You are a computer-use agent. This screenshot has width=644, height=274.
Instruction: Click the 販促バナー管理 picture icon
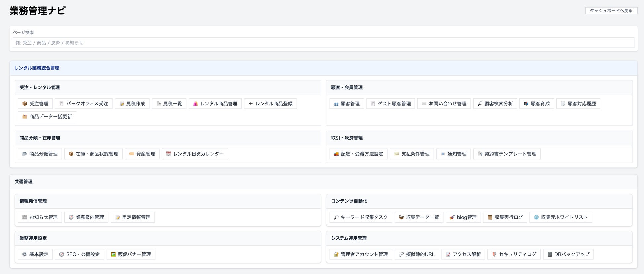click(x=113, y=254)
